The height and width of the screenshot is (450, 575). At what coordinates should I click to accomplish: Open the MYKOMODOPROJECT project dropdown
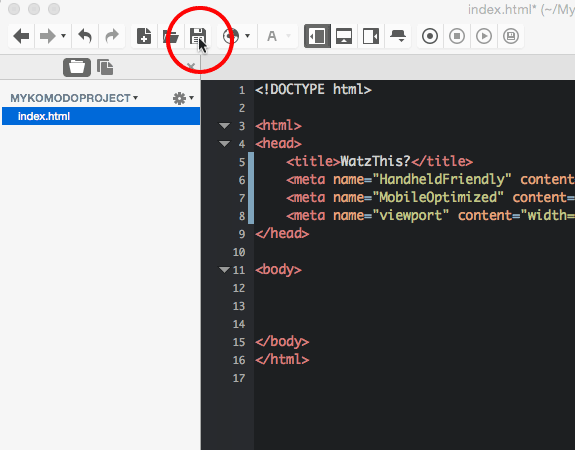(74, 98)
